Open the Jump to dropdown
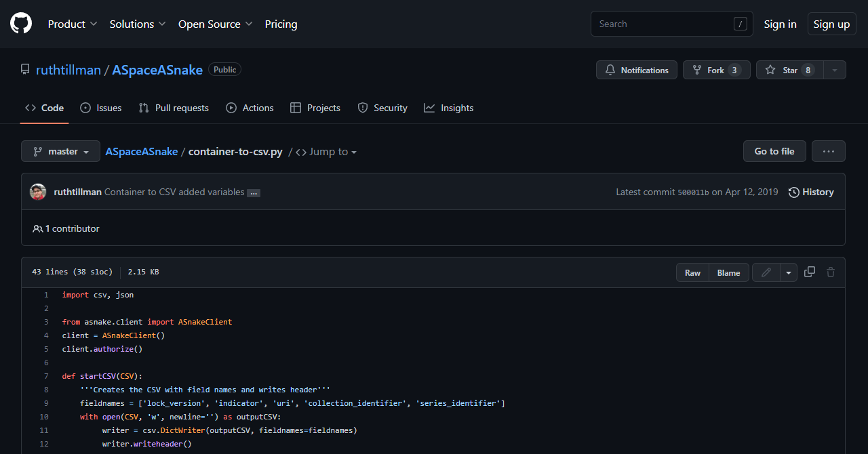The height and width of the screenshot is (454, 868). pyautogui.click(x=330, y=151)
